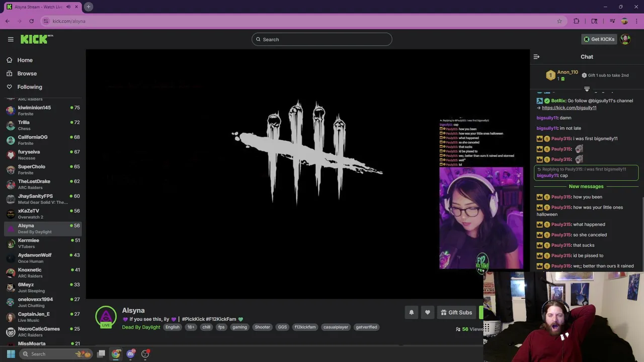Reload the page in Chrome
This screenshot has width=644, height=362.
(31, 21)
